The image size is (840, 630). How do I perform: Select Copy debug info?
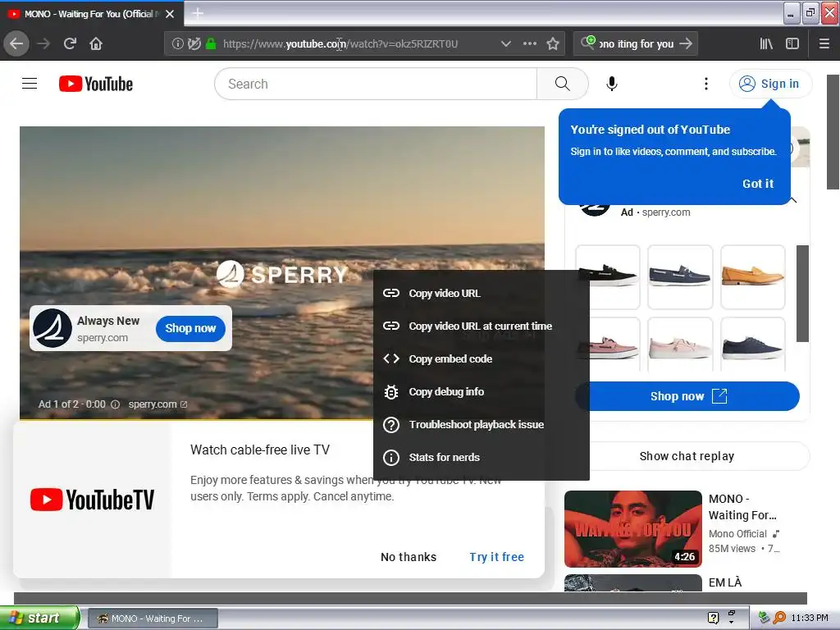click(481, 391)
